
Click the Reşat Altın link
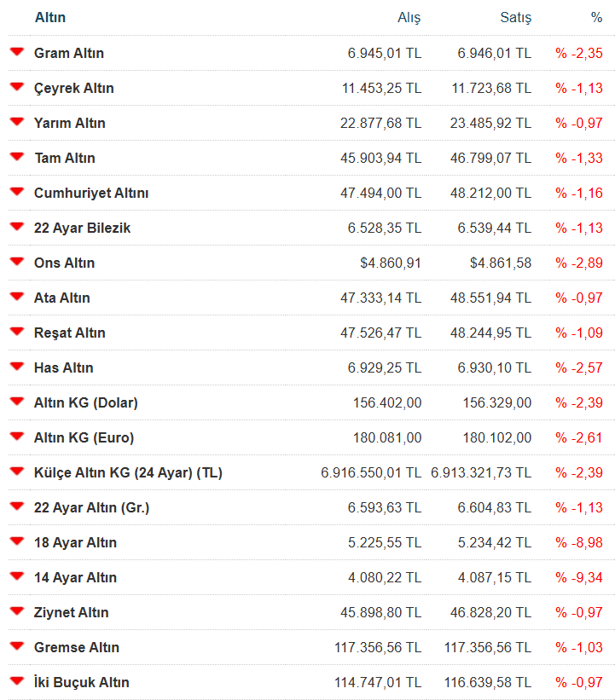pyautogui.click(x=70, y=333)
